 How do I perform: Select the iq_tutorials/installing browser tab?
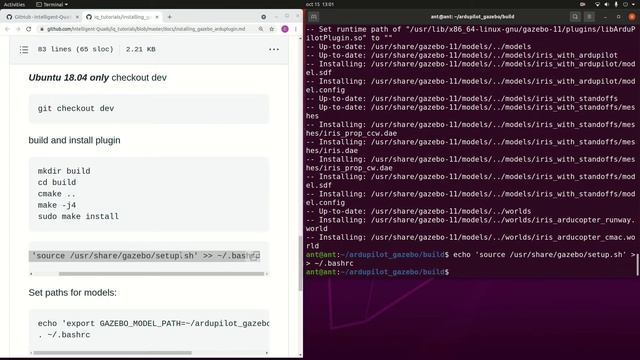[122, 17]
